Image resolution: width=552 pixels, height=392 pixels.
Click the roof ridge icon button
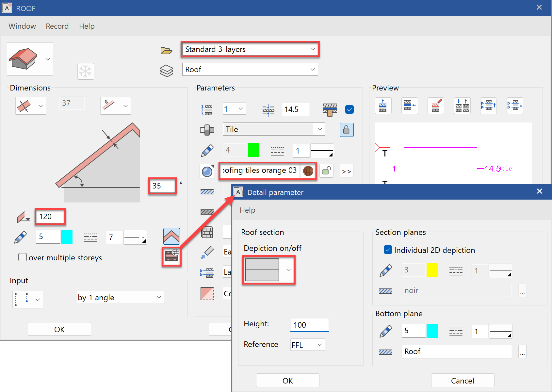pyautogui.click(x=171, y=236)
